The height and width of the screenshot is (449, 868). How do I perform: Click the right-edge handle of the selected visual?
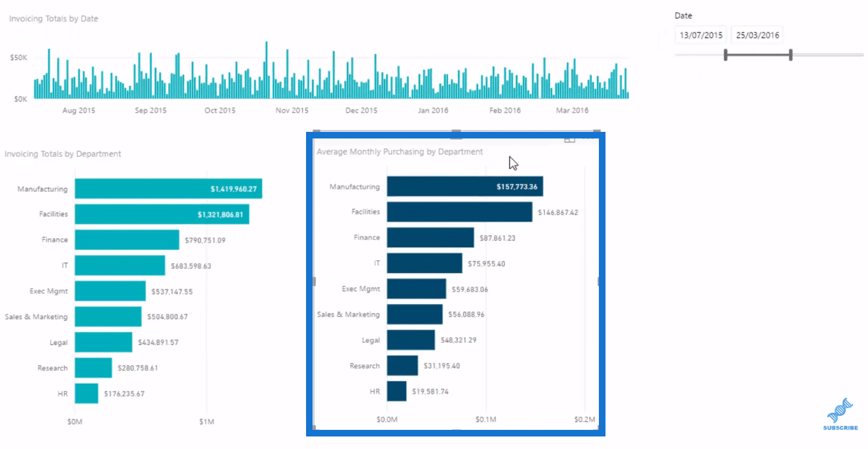(x=599, y=282)
